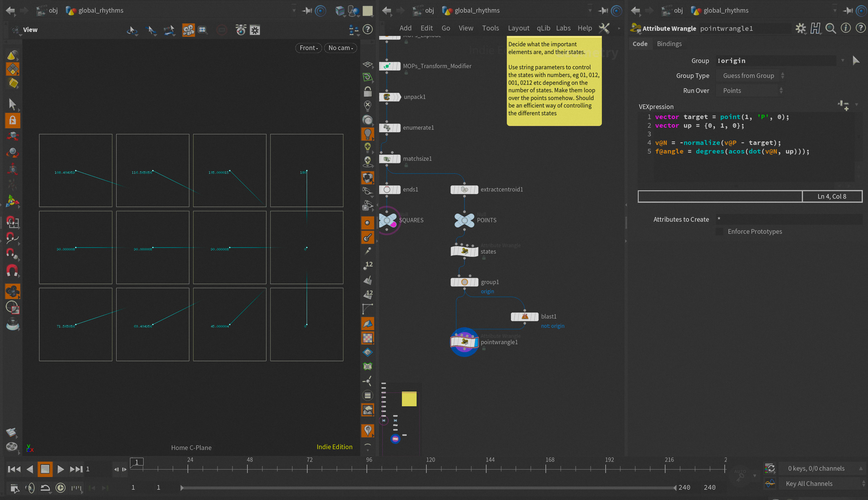Image resolution: width=868 pixels, height=500 pixels.
Task: Open parameter pane help question mark
Action: pos(860,28)
